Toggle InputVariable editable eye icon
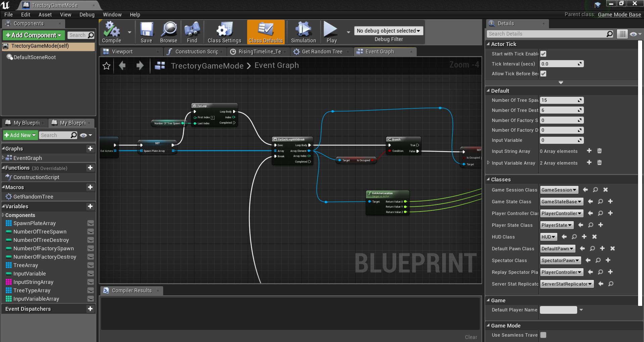 (90, 273)
